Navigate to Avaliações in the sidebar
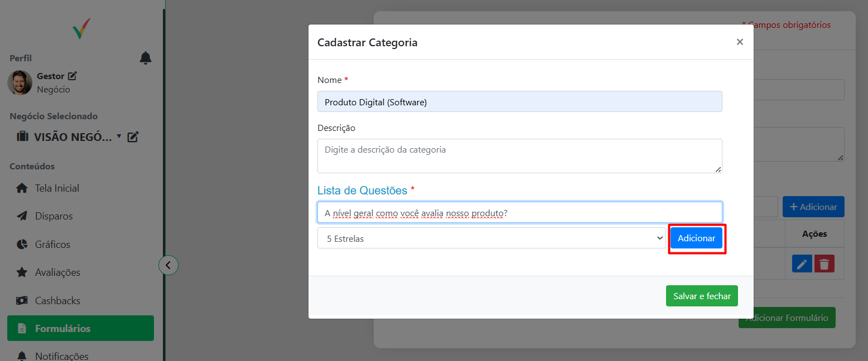868x361 pixels. click(x=57, y=272)
